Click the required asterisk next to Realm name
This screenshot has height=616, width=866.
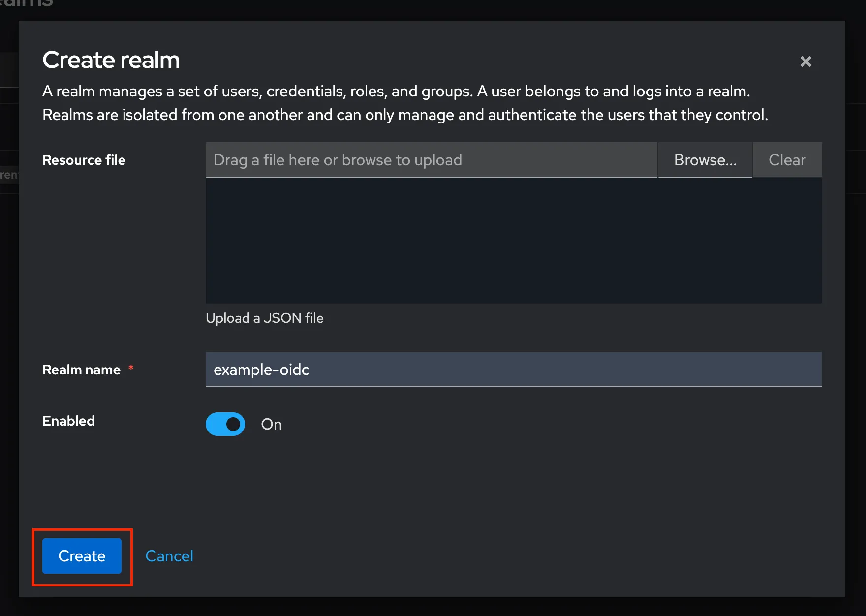pyautogui.click(x=131, y=368)
